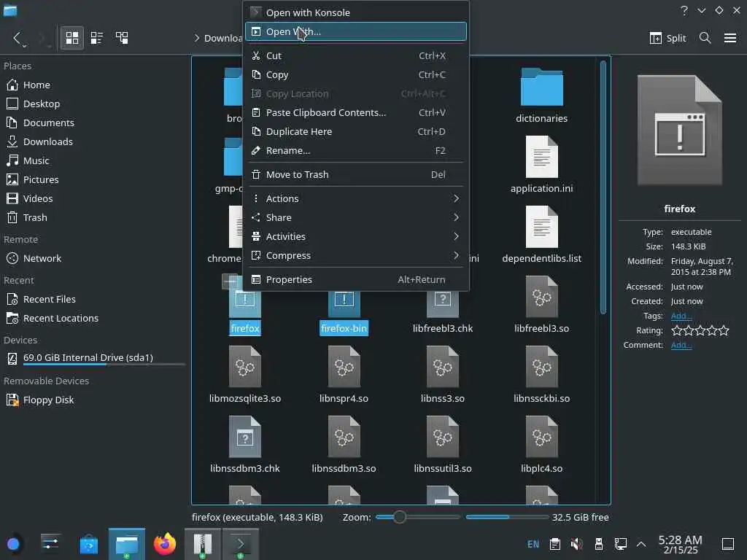Select libnssutil3.so file
Screen dimensions: 747x560
[x=443, y=446]
